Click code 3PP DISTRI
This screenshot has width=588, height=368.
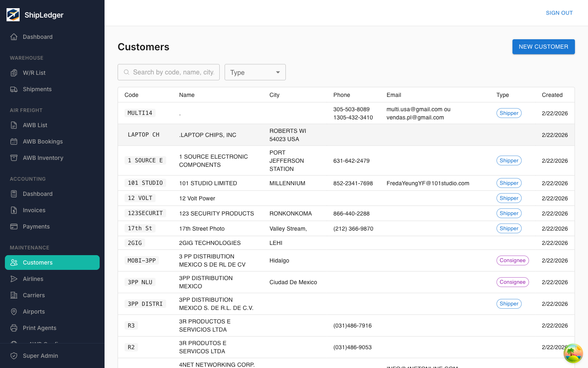145,304
